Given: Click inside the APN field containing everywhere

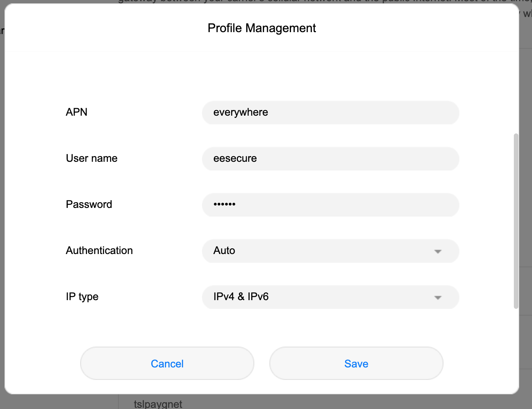Looking at the screenshot, I should (x=330, y=113).
